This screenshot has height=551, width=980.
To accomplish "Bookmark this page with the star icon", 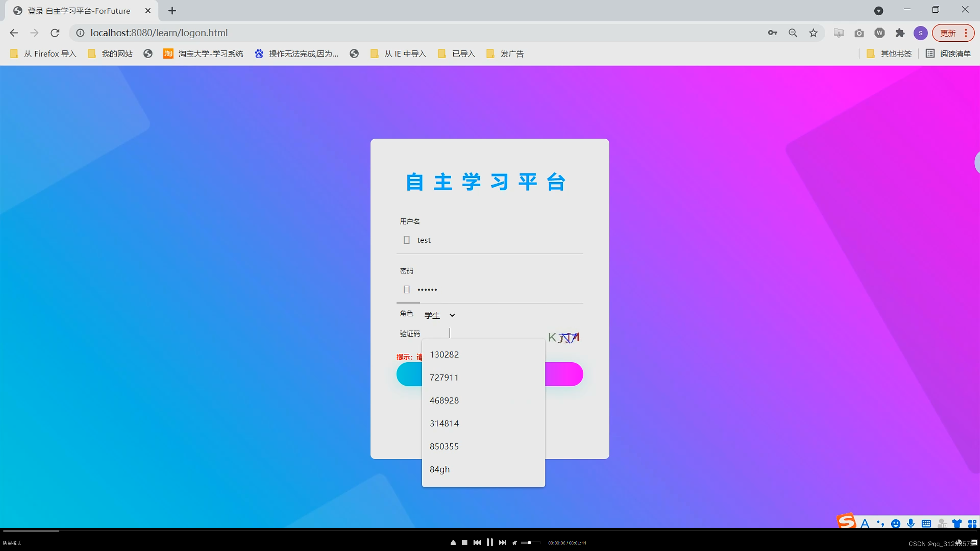I will click(813, 33).
